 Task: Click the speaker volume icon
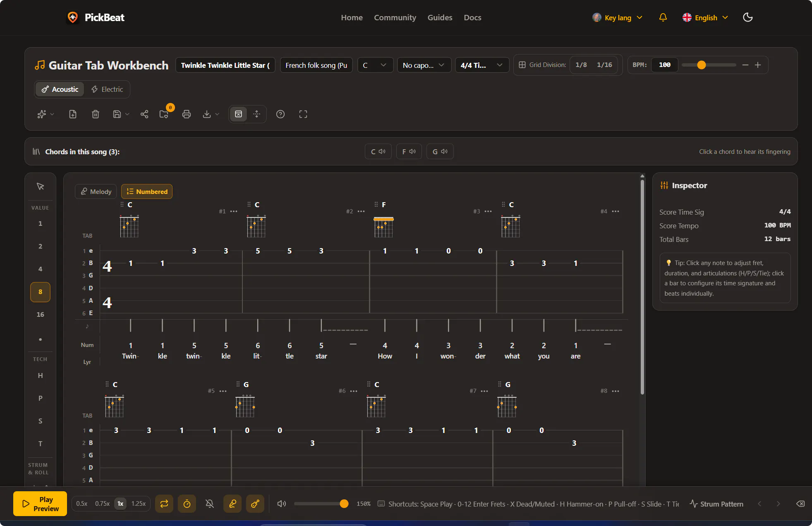pyautogui.click(x=282, y=504)
